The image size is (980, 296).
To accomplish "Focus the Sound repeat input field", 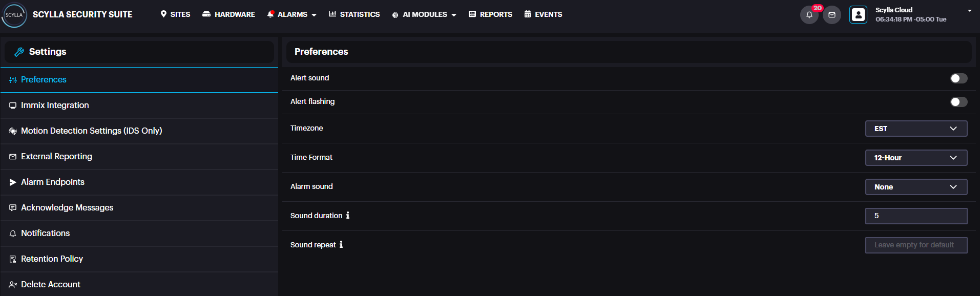I will [916, 245].
